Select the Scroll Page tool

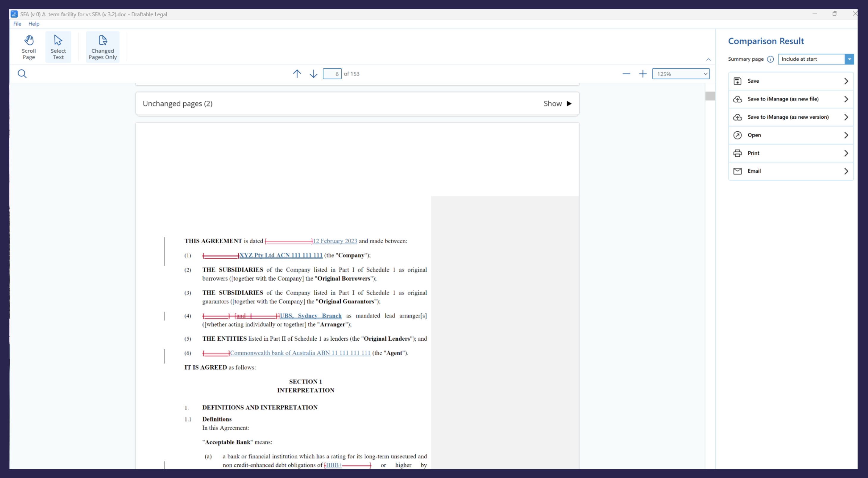coord(29,47)
